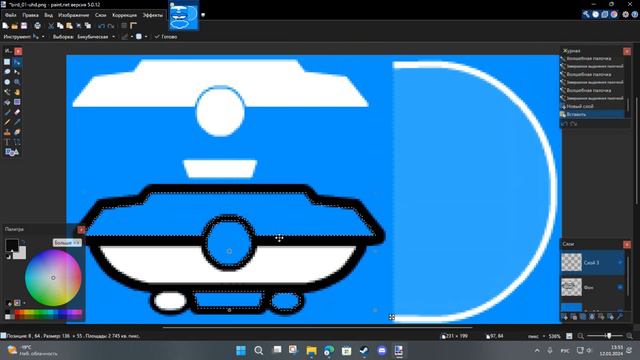Screen dimensions: 640x360
Task: Open the image list dropdown arrow
Action: [203, 15]
